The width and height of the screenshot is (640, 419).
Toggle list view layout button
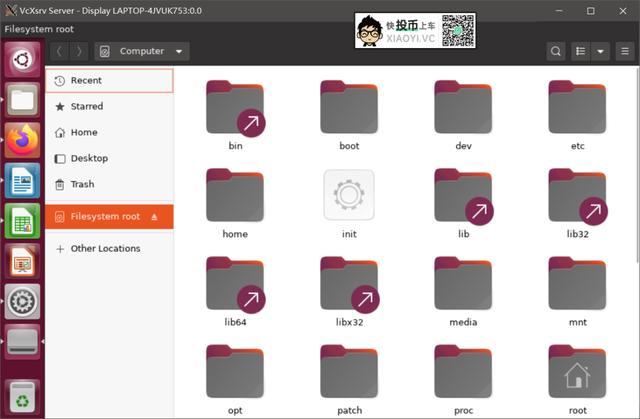(x=580, y=51)
